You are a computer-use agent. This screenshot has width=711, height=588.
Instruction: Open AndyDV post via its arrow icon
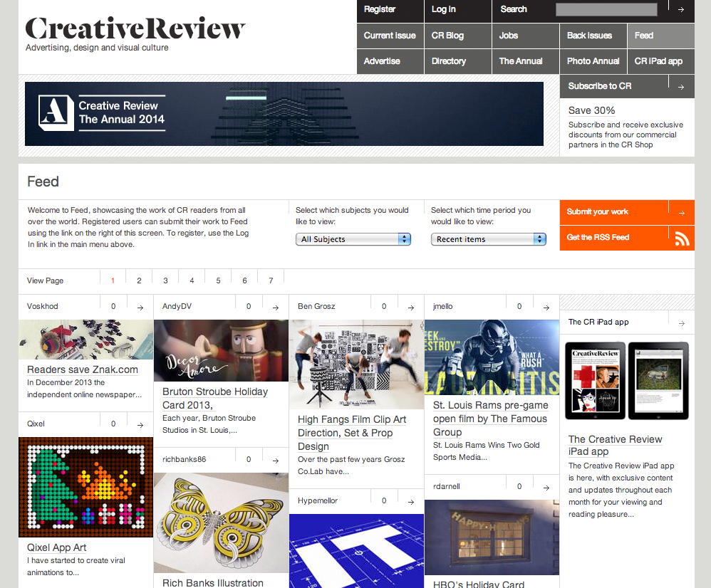click(x=276, y=308)
